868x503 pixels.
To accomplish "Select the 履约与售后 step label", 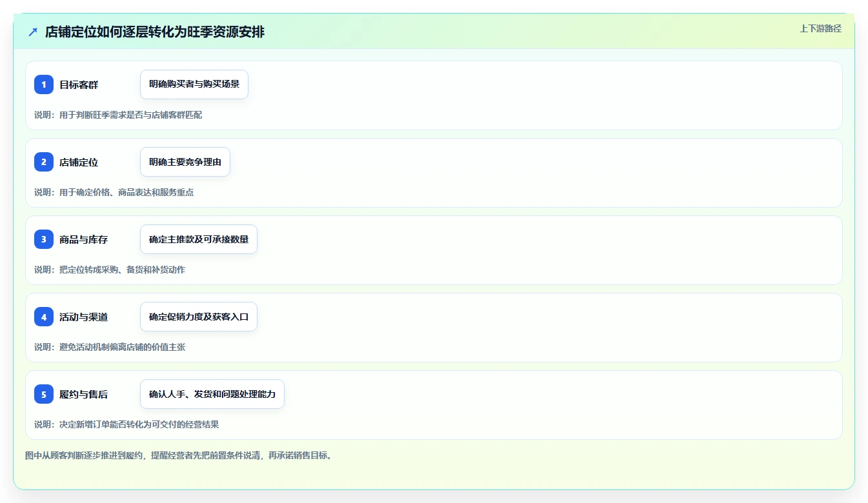I will 83,394.
